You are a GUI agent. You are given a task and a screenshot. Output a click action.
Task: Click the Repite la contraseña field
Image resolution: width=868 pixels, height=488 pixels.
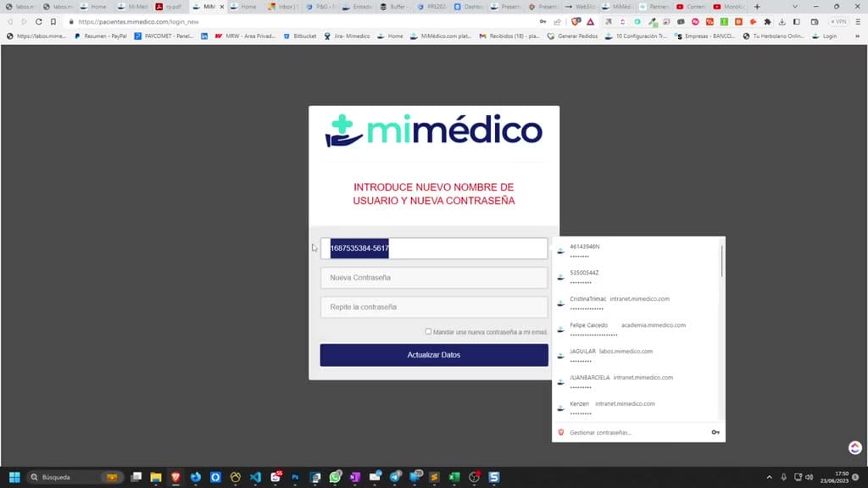434,307
